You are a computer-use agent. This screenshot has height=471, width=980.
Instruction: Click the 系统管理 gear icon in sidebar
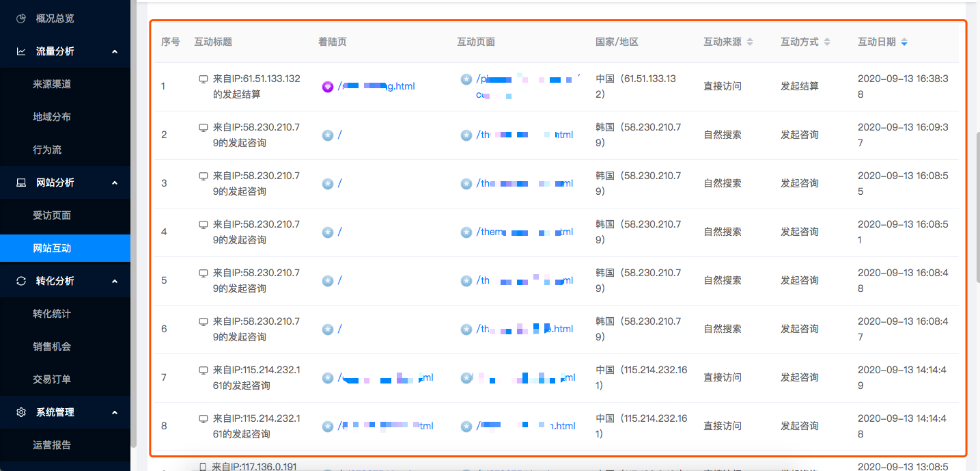[x=21, y=412]
